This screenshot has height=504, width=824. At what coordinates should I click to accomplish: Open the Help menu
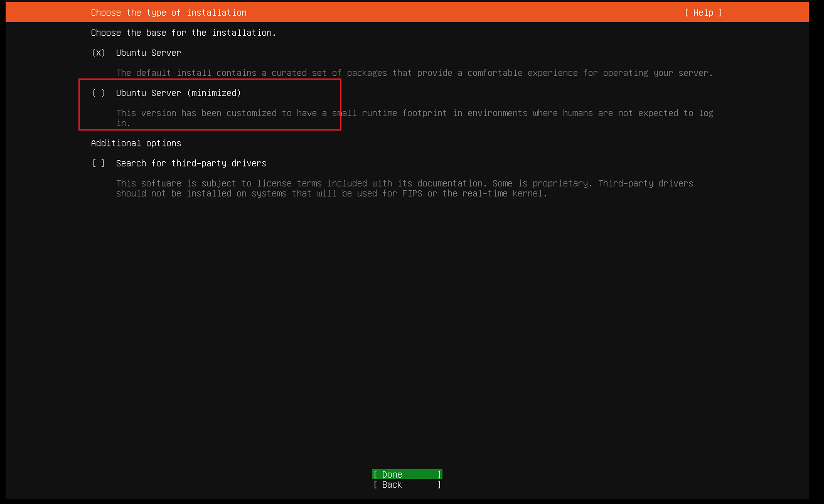tap(703, 13)
